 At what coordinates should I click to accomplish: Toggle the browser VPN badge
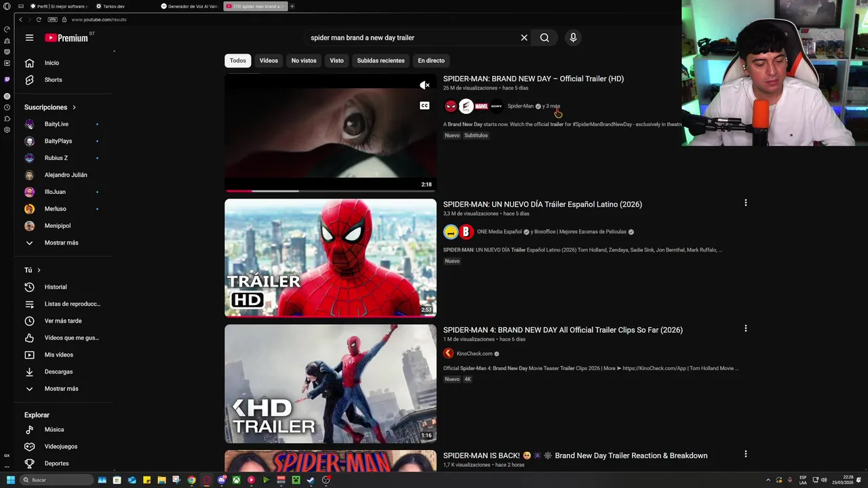click(x=53, y=20)
